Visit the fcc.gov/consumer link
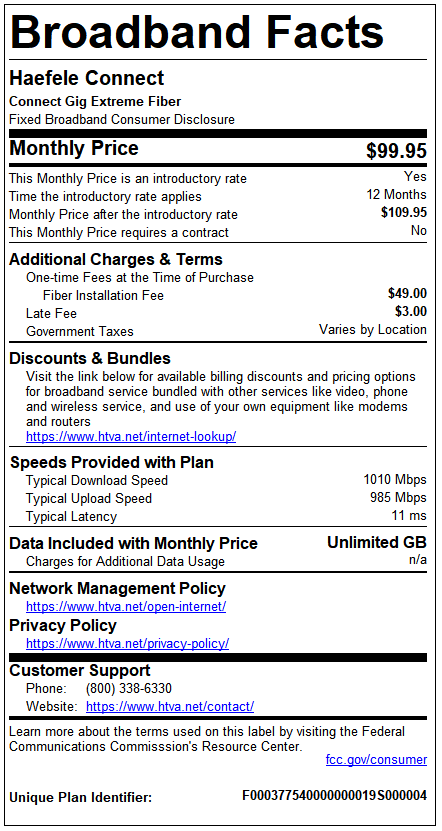 pos(376,760)
